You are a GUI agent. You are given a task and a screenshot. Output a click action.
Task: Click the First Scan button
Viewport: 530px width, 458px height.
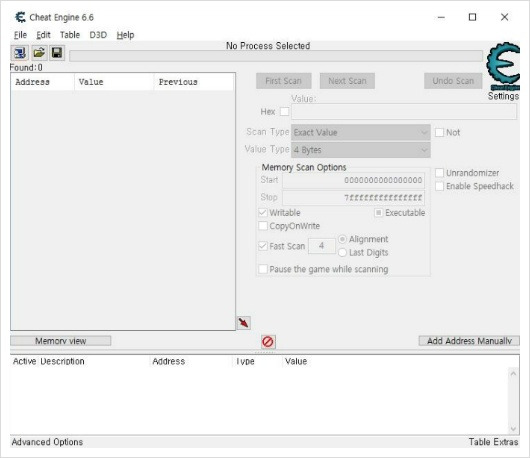(284, 81)
